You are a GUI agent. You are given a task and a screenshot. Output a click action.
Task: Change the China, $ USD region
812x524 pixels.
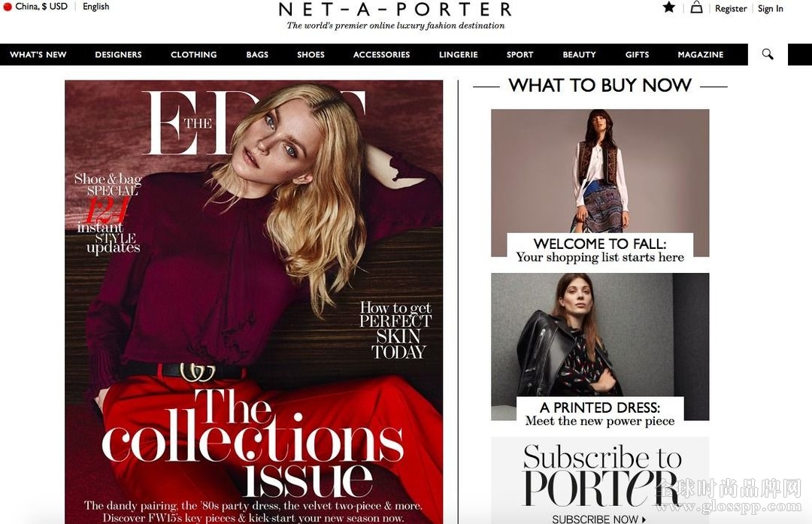click(41, 7)
